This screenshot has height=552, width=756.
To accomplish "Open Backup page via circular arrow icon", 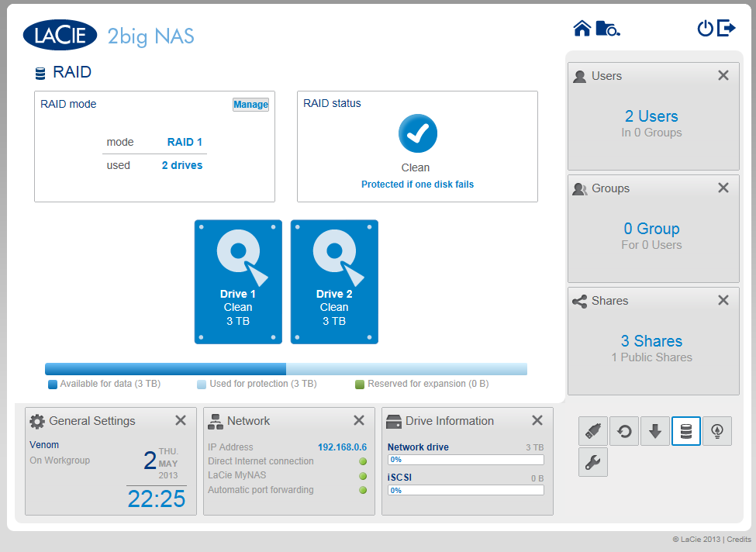I will [624, 431].
